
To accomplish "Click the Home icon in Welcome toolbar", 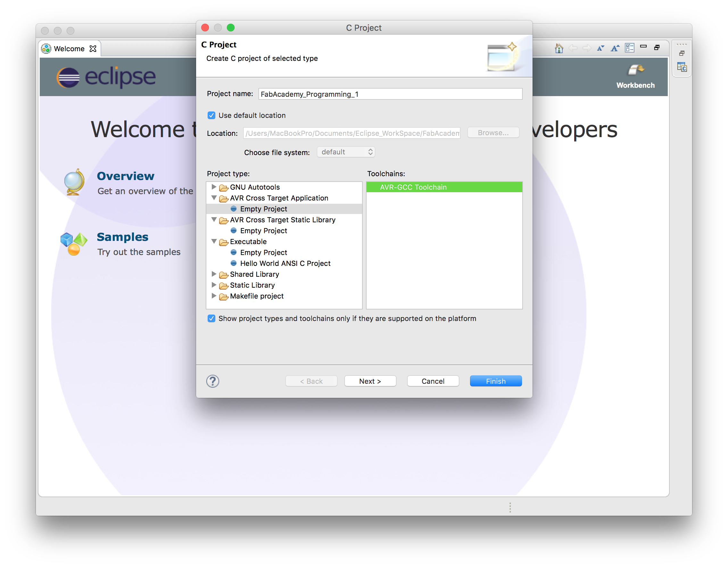I will pos(559,48).
